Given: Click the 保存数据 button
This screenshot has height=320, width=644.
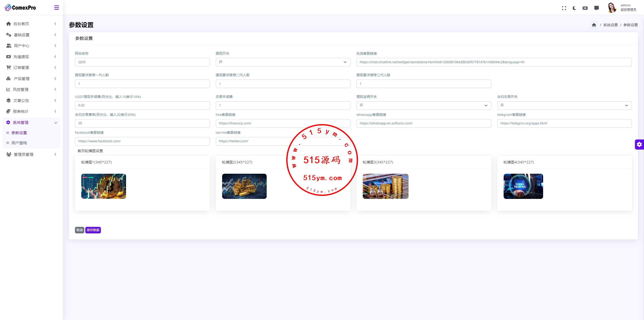Looking at the screenshot, I should [x=93, y=230].
